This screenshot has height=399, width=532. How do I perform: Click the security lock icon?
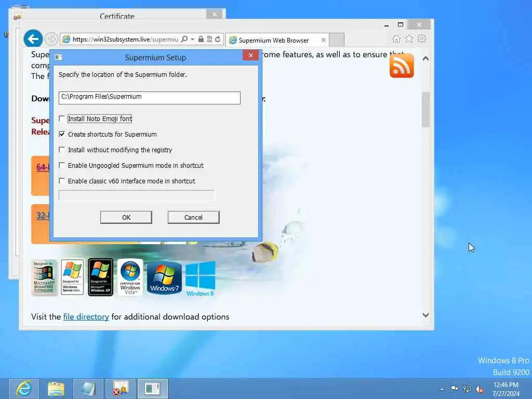201,39
